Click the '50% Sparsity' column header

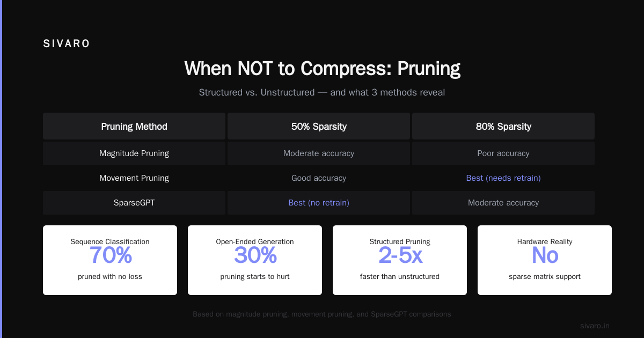319,126
